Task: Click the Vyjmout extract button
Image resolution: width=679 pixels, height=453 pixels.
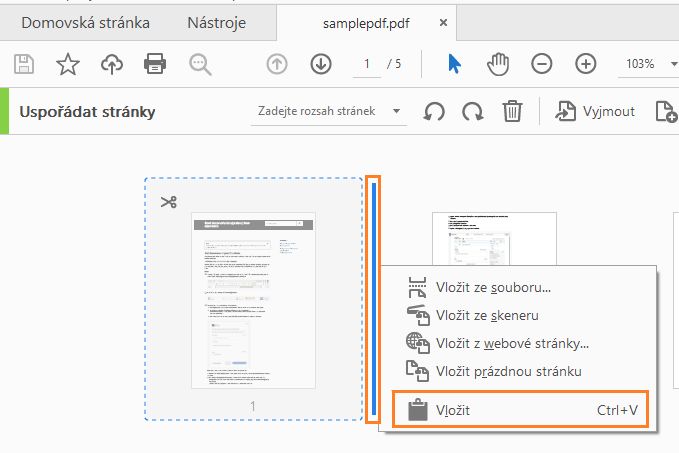Action: pos(595,111)
